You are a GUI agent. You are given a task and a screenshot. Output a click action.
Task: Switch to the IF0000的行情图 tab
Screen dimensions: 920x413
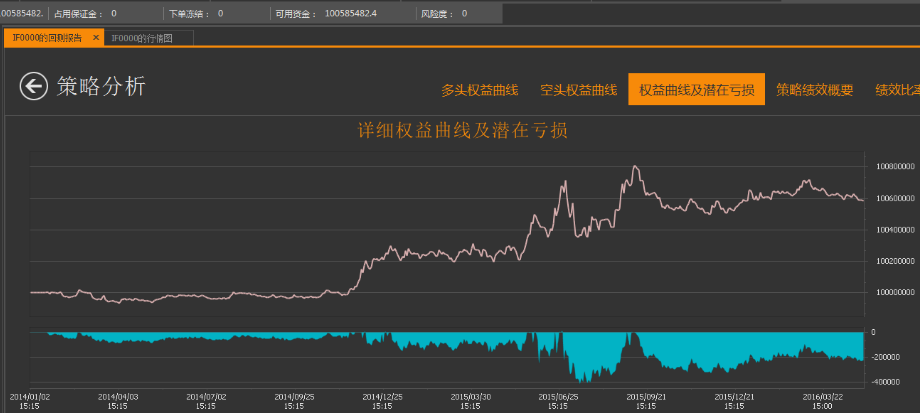[x=149, y=38]
